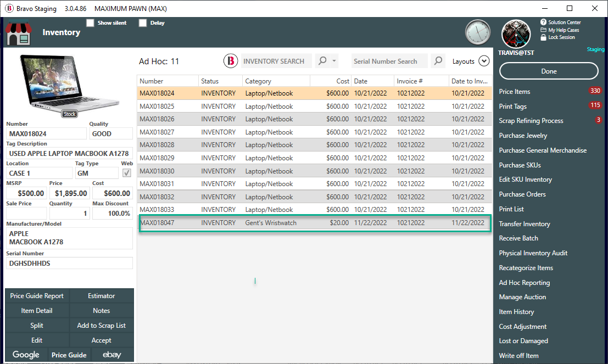Open Physical Inventory Audit

point(533,253)
